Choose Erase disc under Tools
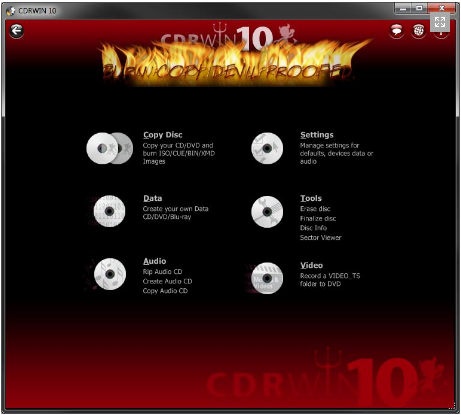The height and width of the screenshot is (415, 461). (x=315, y=209)
